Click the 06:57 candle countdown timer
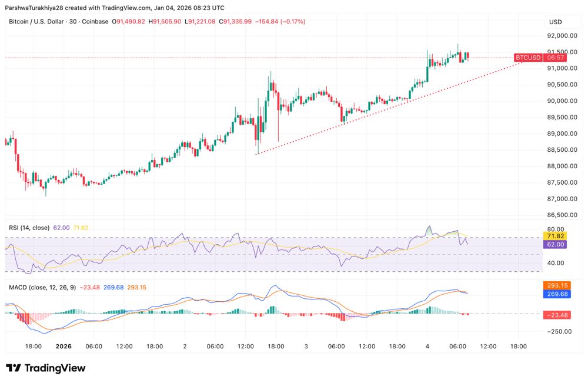This screenshot has width=588, height=383. (x=556, y=58)
